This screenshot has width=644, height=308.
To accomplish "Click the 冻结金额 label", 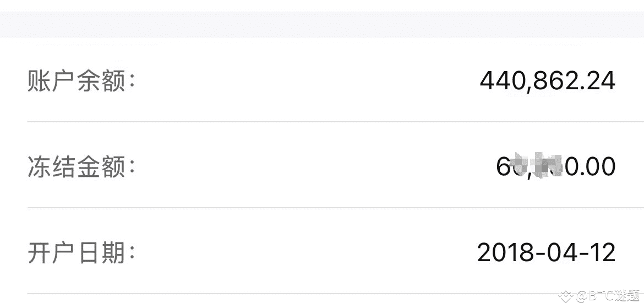I will point(81,167).
